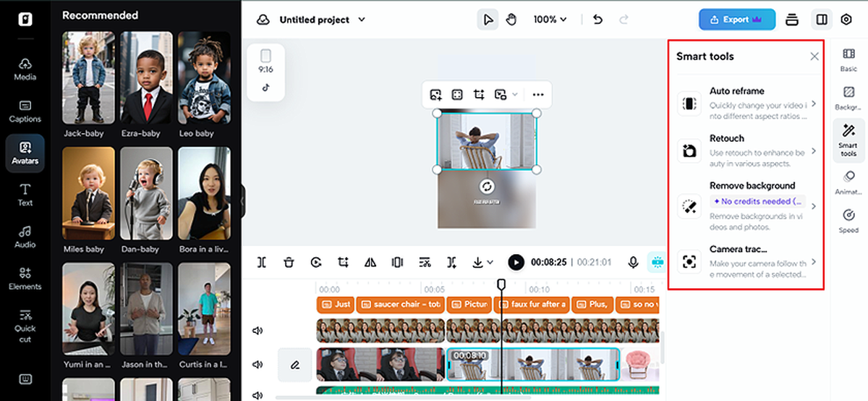Delete clip using the trash icon
Viewport: 868px width, 401px height.
pyautogui.click(x=289, y=262)
